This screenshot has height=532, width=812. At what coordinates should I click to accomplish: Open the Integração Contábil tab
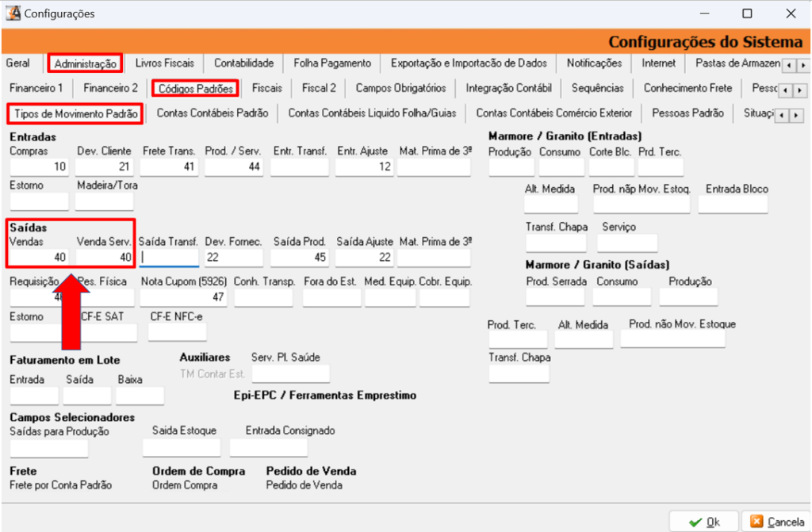pyautogui.click(x=508, y=88)
